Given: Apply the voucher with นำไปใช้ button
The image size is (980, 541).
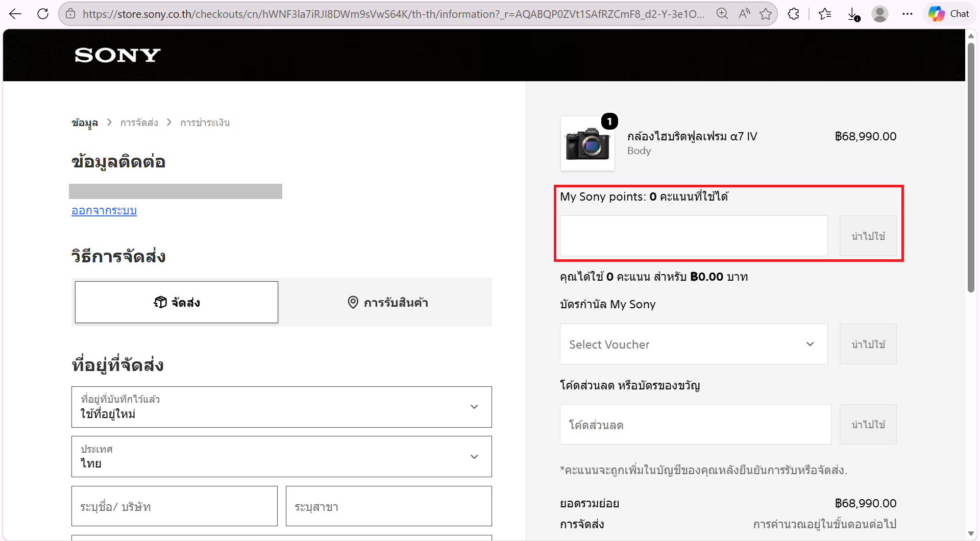Looking at the screenshot, I should [868, 344].
